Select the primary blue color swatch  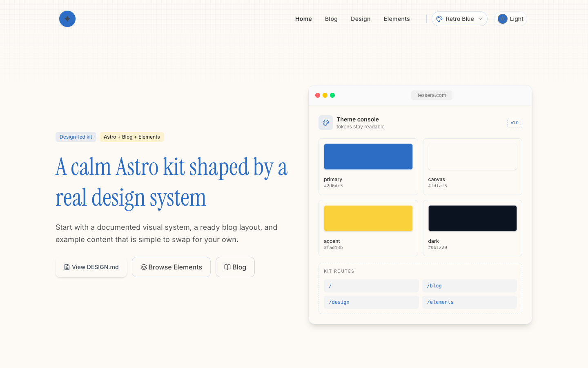coord(368,157)
